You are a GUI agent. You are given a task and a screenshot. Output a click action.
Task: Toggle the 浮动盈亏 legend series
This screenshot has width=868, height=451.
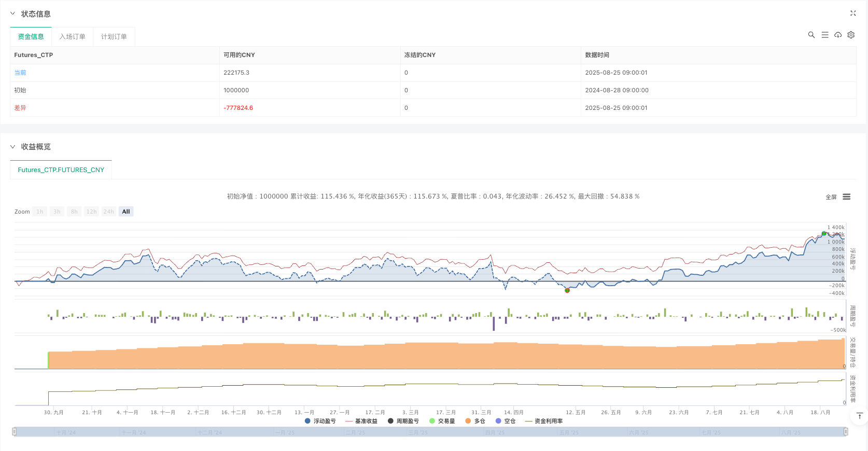(x=320, y=421)
